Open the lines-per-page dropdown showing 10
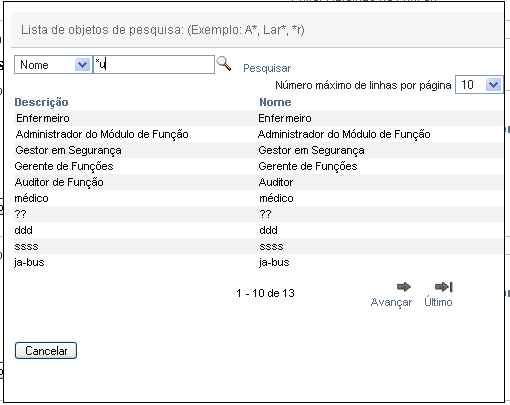The image size is (510, 405). 479,85
